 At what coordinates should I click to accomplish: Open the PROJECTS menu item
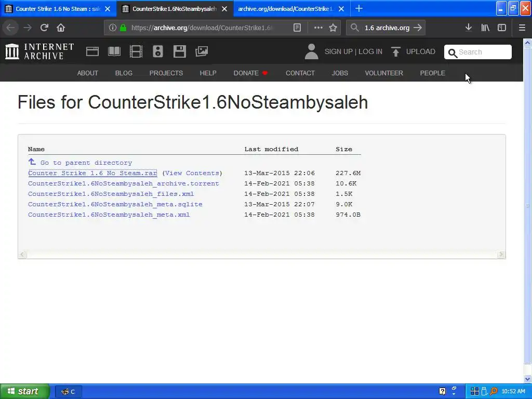[166, 73]
